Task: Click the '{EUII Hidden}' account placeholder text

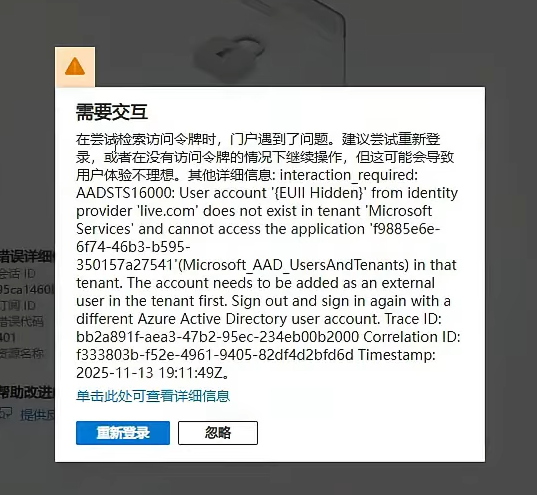Action: [320, 193]
